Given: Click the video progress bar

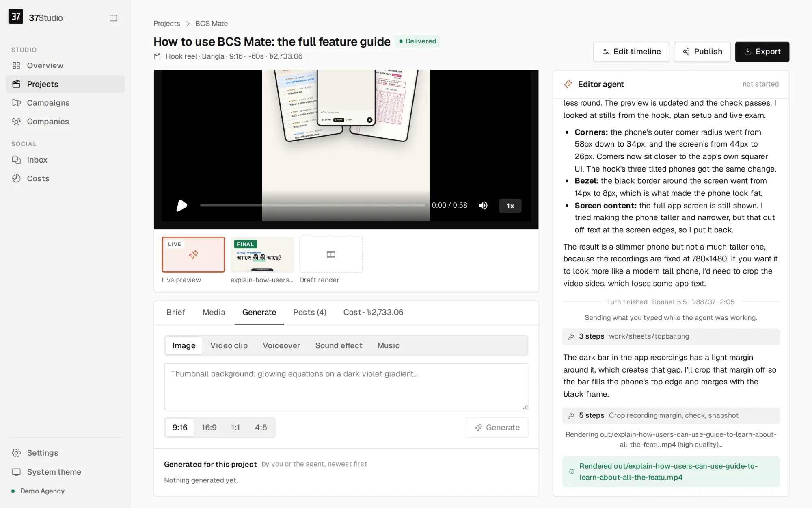Looking at the screenshot, I should tap(313, 206).
